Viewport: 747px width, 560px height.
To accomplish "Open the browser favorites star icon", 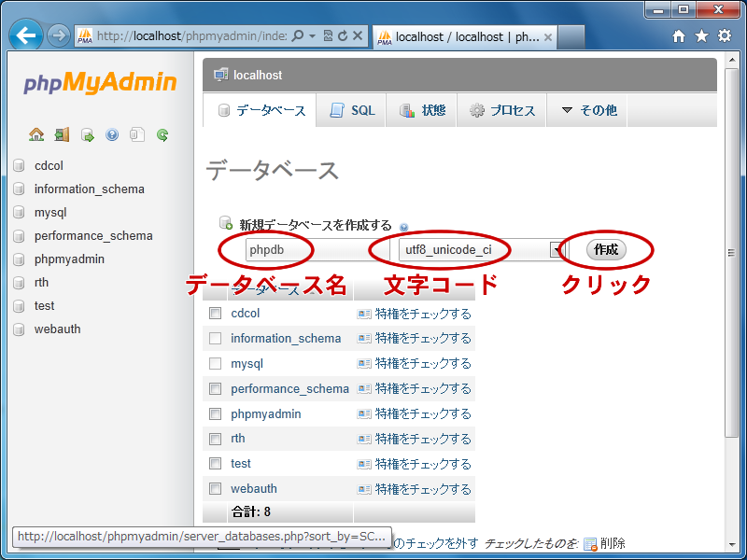I will [x=702, y=36].
